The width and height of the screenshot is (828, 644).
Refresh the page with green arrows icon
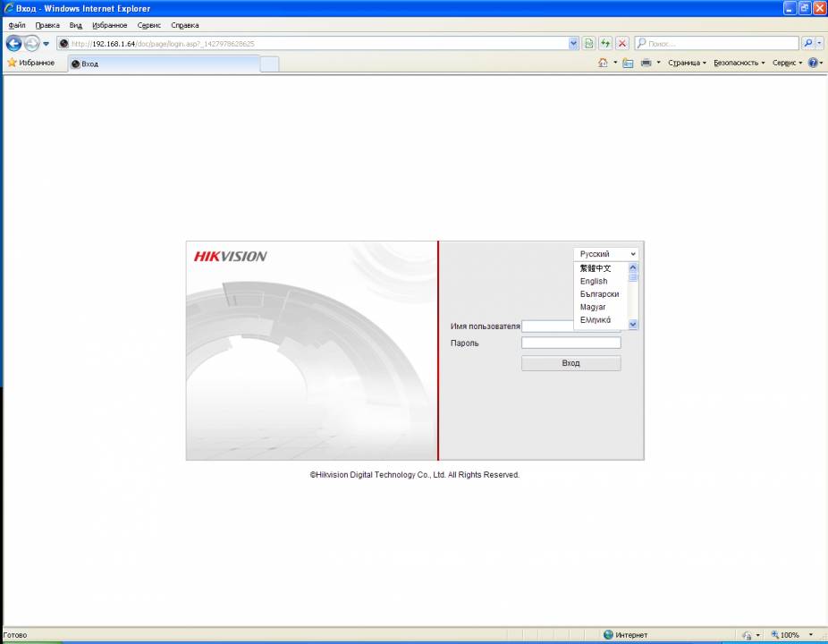(605, 43)
